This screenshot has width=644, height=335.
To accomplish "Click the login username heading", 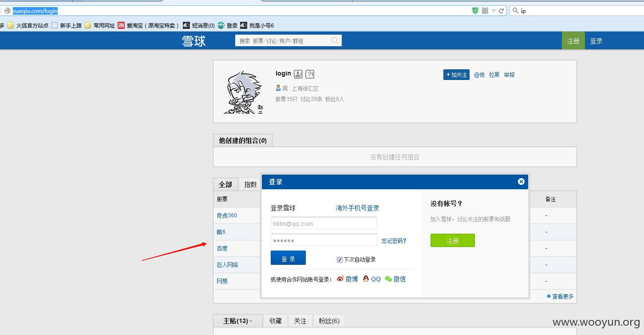I will [283, 73].
